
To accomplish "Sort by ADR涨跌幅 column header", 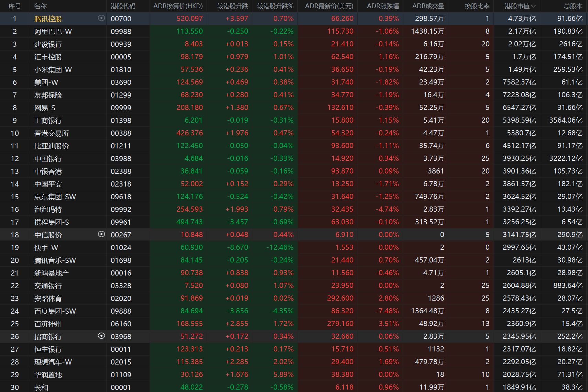I will 382,6.
